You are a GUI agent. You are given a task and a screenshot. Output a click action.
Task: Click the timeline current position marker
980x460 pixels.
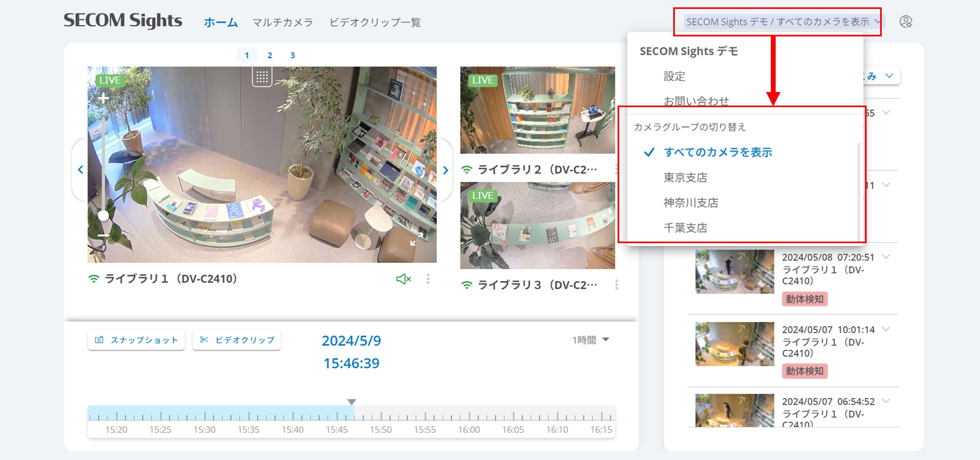351,402
